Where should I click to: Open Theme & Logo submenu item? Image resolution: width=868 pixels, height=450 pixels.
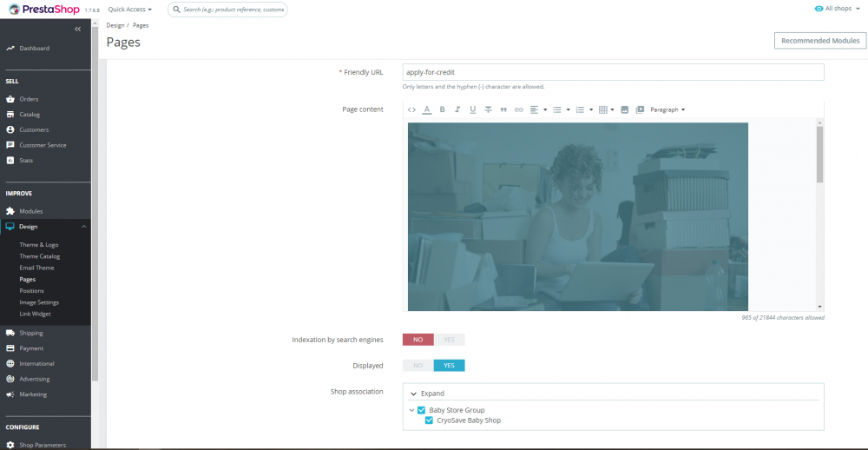[39, 245]
